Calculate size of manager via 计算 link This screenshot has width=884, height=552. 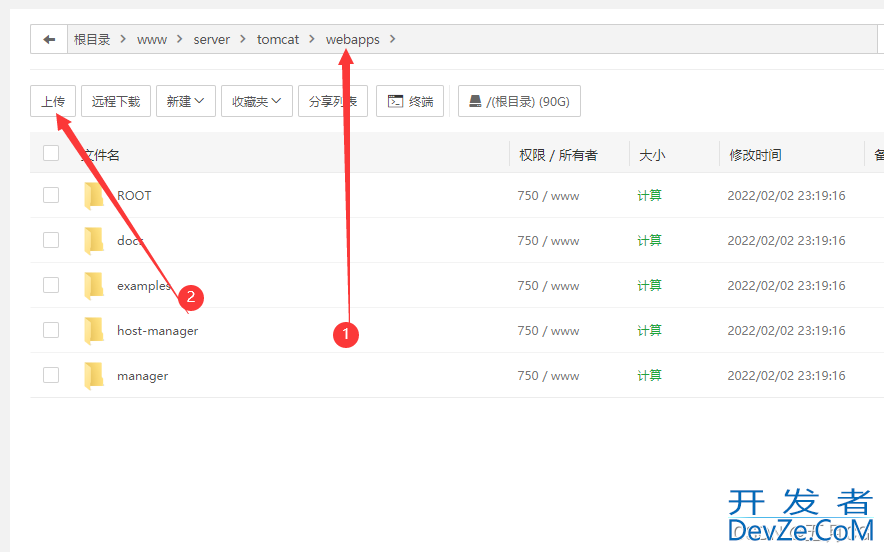pos(649,376)
